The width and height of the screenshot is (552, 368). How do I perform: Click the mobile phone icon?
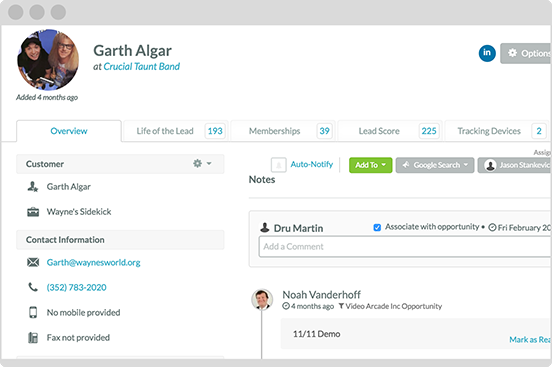(33, 312)
